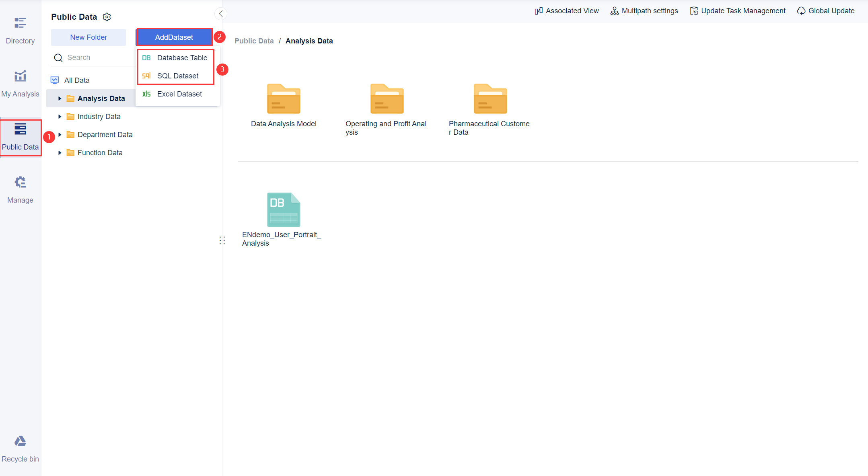The image size is (868, 476).
Task: Collapse the left panel with chevron arrow
Action: (221, 14)
